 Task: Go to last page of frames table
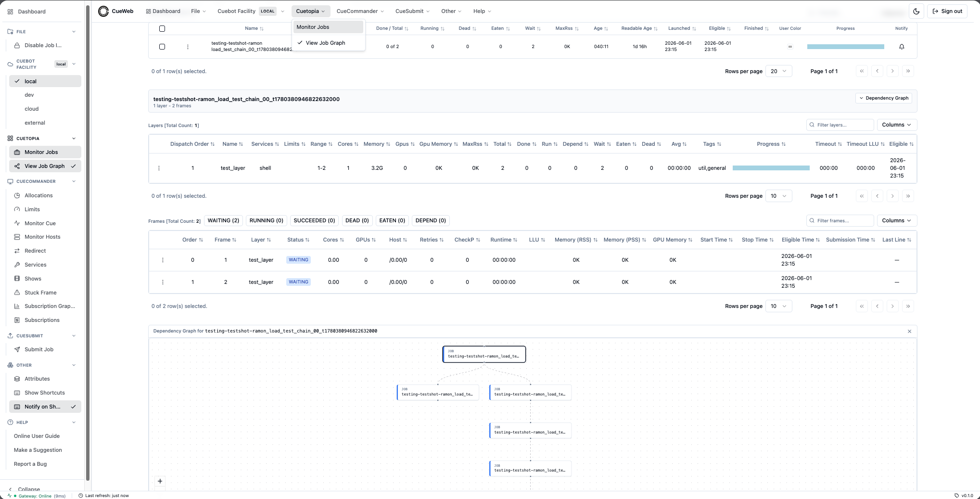coord(908,306)
